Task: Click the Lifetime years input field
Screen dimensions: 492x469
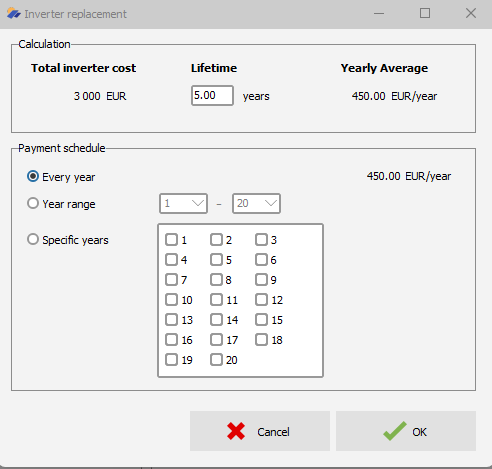Action: (212, 96)
